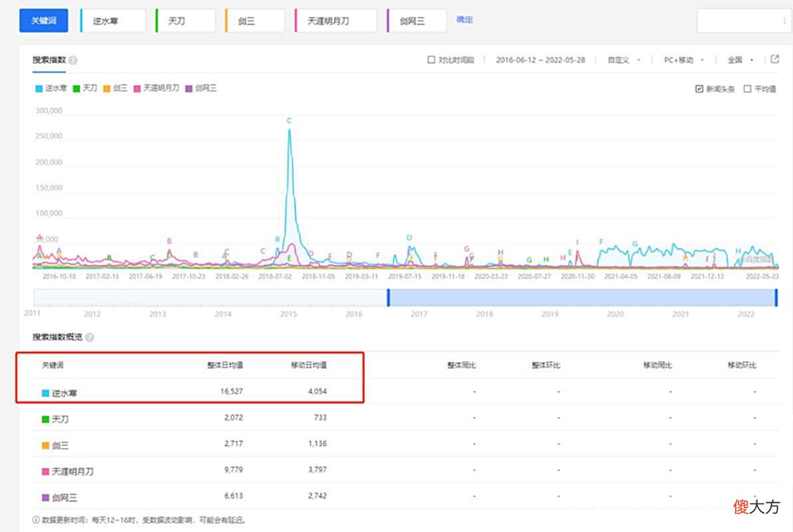Screen dimensions: 793x532
Task: Click the left handle of the time range slider
Action: pos(389,298)
